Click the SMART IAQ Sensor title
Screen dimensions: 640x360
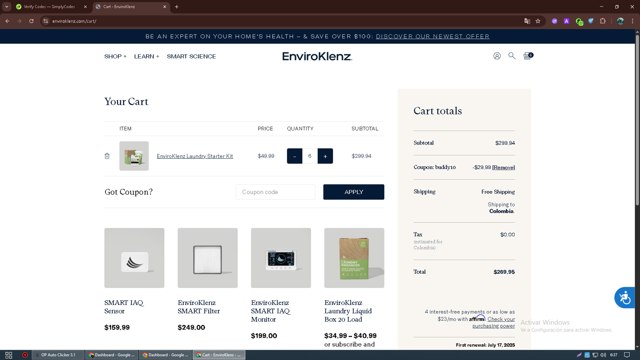pos(124,307)
